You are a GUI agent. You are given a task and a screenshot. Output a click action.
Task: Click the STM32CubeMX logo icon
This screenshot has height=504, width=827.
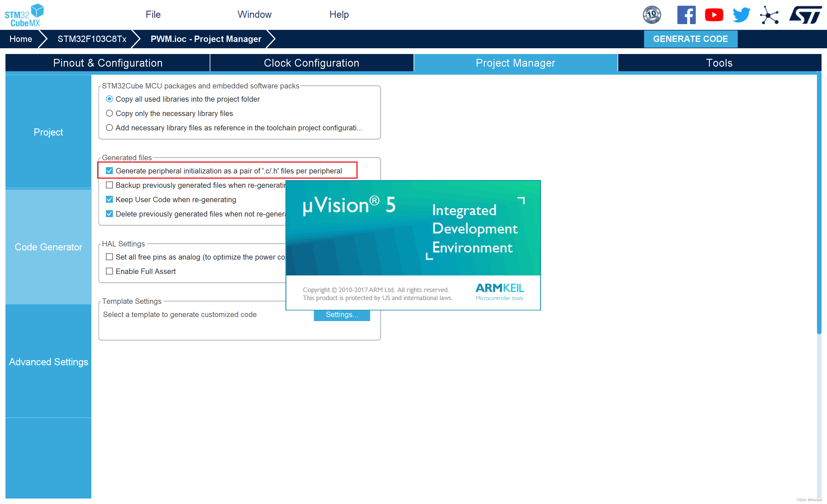pyautogui.click(x=24, y=15)
